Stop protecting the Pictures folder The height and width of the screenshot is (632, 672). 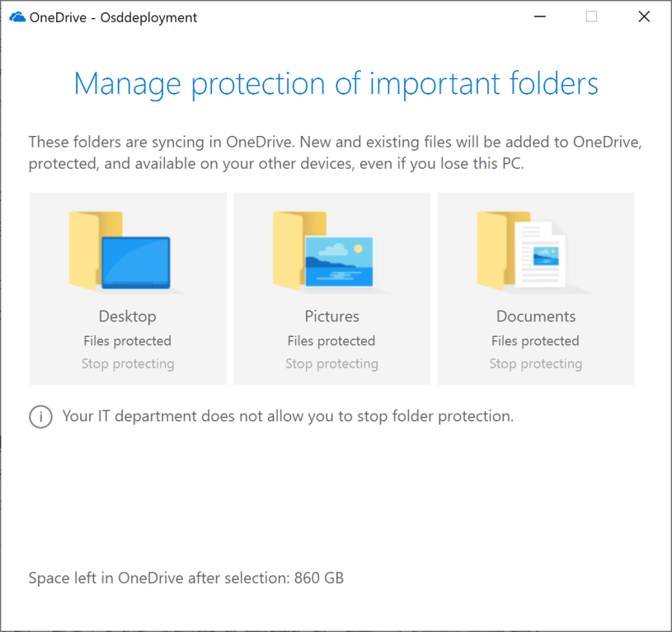coord(331,363)
